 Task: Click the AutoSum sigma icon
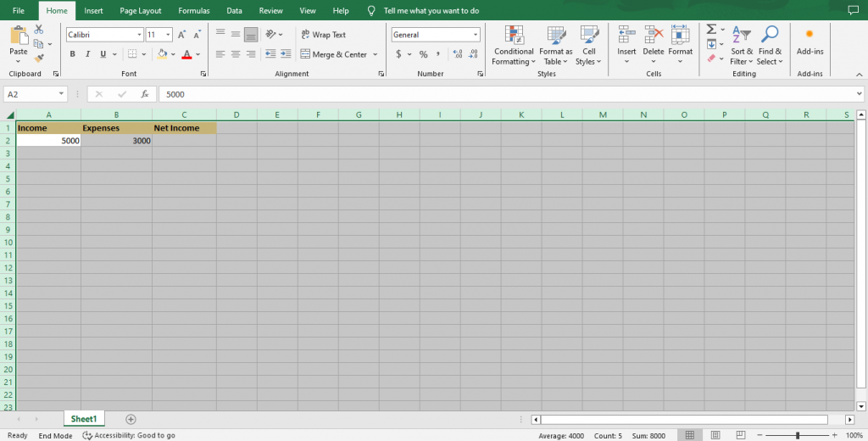pyautogui.click(x=711, y=30)
